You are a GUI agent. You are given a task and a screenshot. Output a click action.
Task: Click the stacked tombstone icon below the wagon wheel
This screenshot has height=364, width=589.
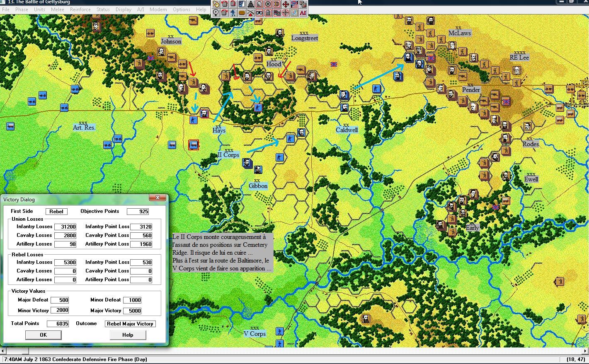(x=268, y=12)
